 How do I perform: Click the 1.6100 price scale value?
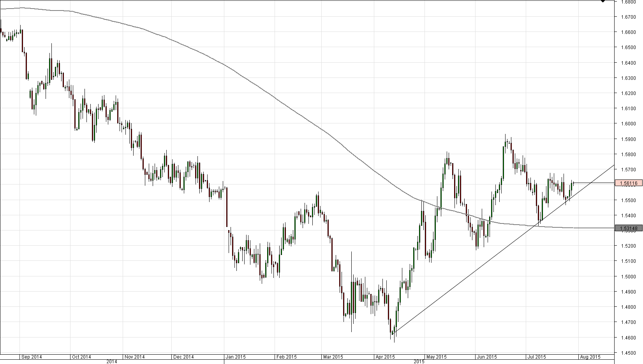pos(629,109)
